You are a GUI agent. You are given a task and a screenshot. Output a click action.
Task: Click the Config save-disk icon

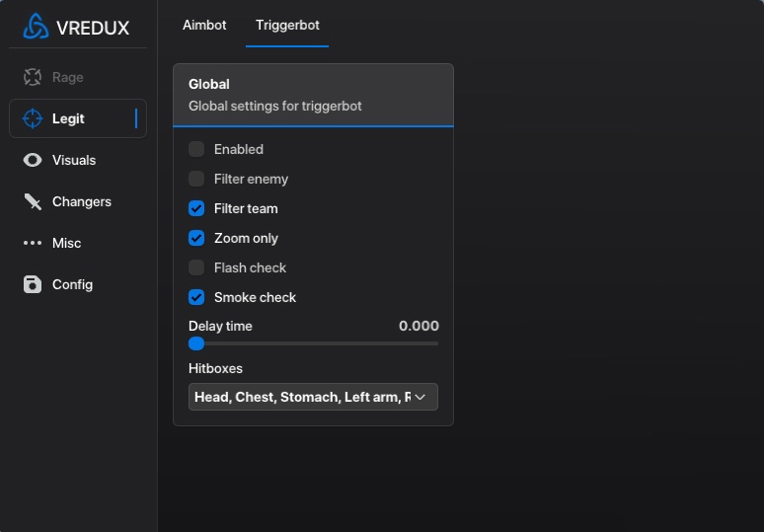click(x=33, y=284)
